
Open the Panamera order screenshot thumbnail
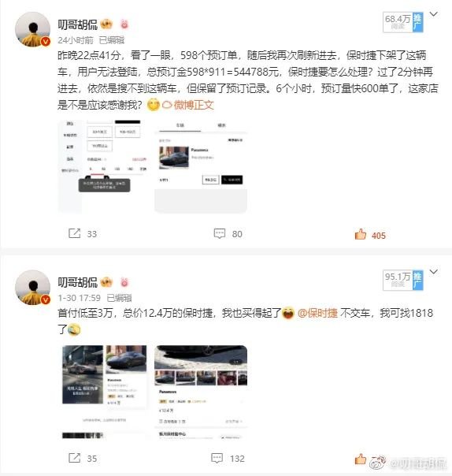click(x=201, y=166)
